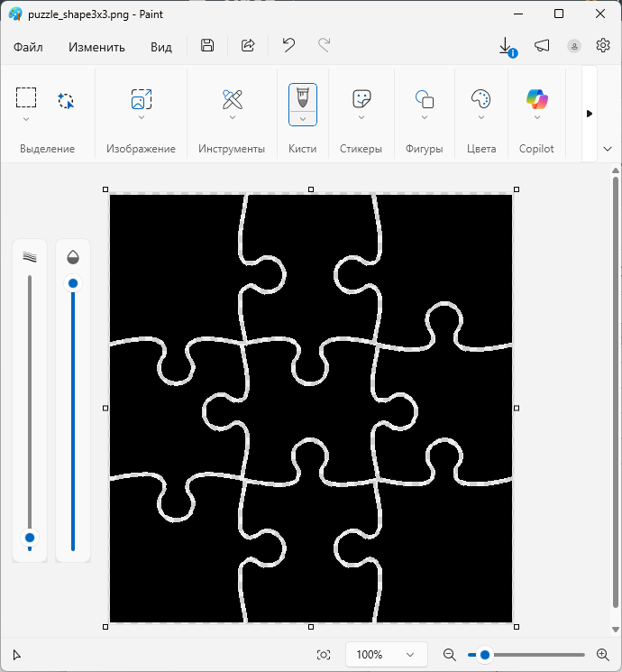Open the Paint settings gear
This screenshot has height=672, width=622.
pyautogui.click(x=603, y=46)
